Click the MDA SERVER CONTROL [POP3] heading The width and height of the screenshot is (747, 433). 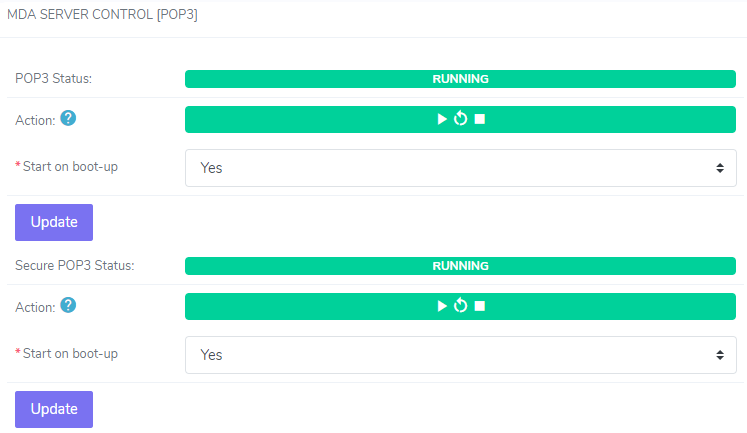pyautogui.click(x=102, y=15)
